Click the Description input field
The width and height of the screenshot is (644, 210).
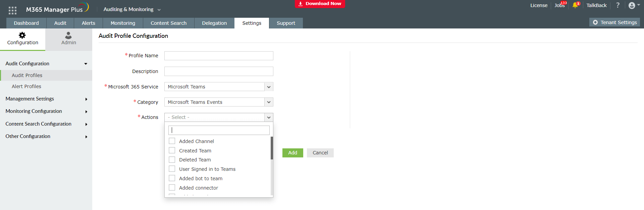click(x=219, y=71)
